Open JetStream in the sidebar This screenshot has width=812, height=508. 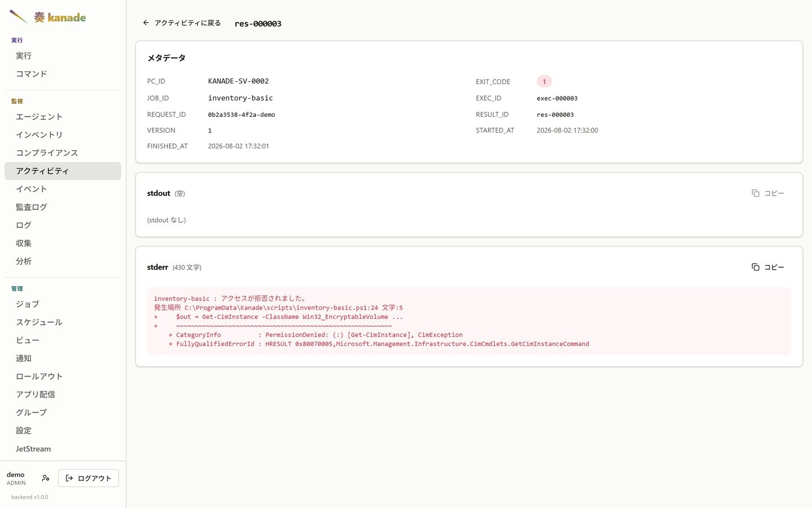coord(63,449)
